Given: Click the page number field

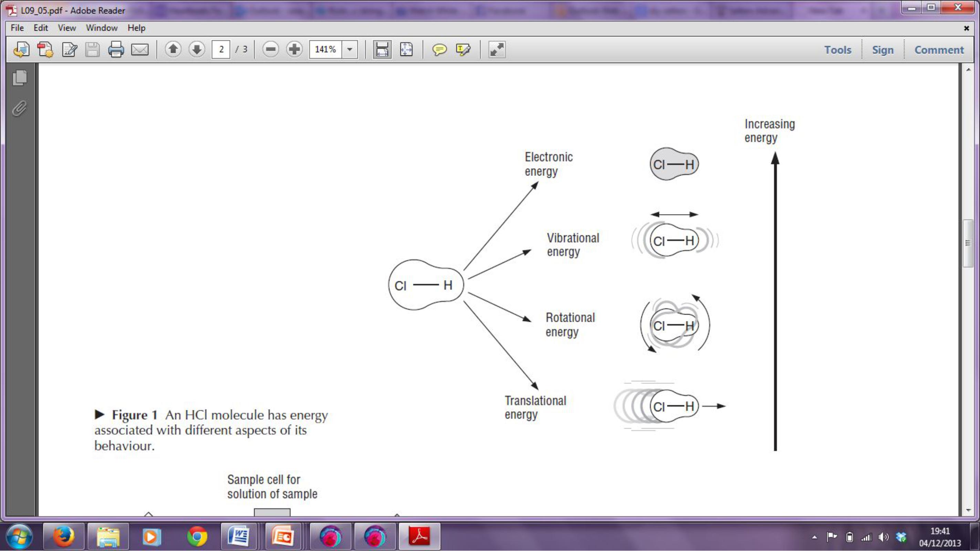Looking at the screenshot, I should point(221,50).
